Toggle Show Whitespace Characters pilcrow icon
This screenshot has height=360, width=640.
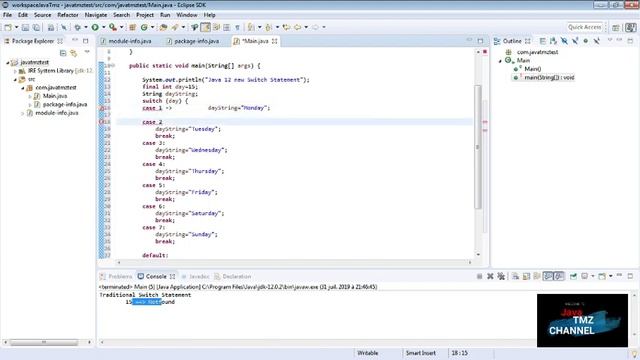pos(237,27)
